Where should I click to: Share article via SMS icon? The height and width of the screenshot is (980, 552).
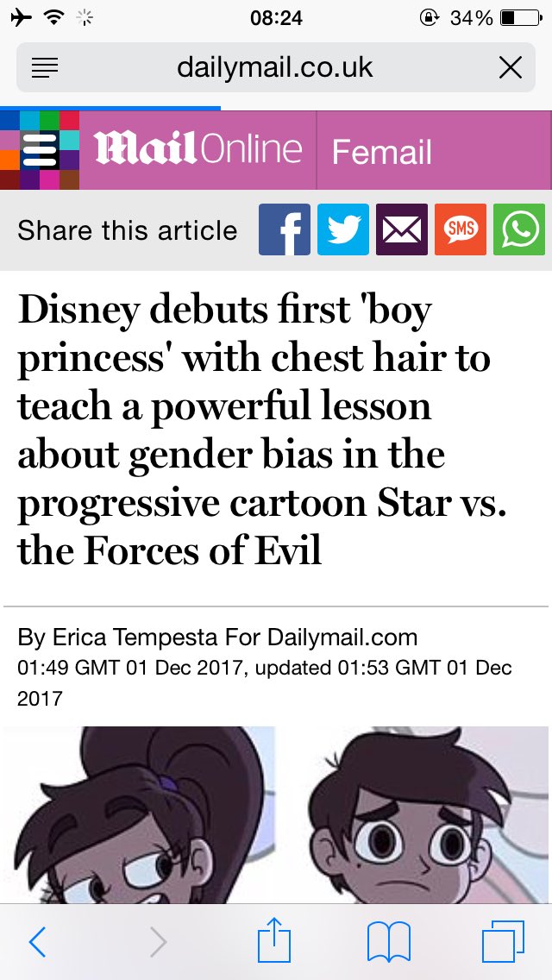[x=460, y=229]
